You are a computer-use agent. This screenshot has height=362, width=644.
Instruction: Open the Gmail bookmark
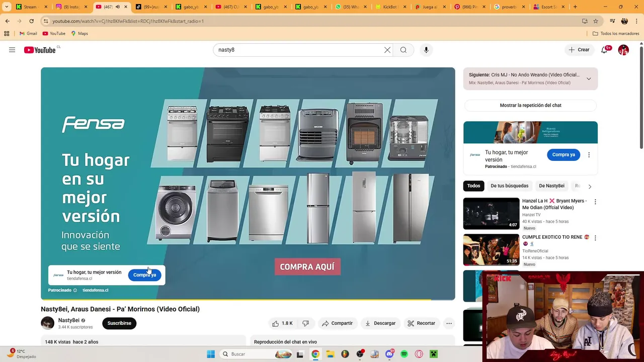[x=28, y=34]
